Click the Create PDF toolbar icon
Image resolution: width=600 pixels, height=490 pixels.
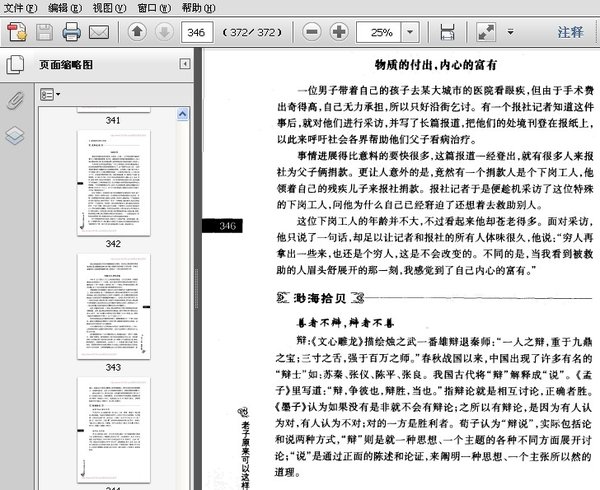[17, 32]
